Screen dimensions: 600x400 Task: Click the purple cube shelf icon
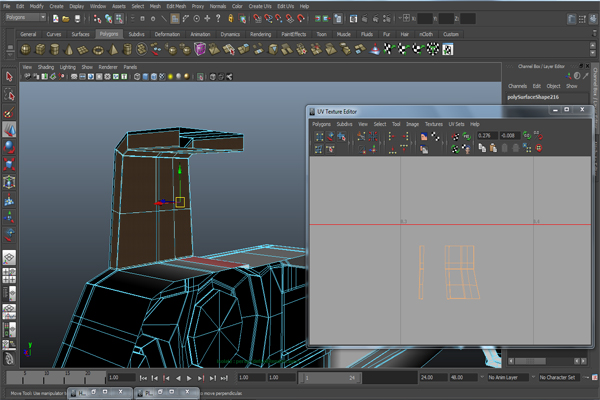200,49
